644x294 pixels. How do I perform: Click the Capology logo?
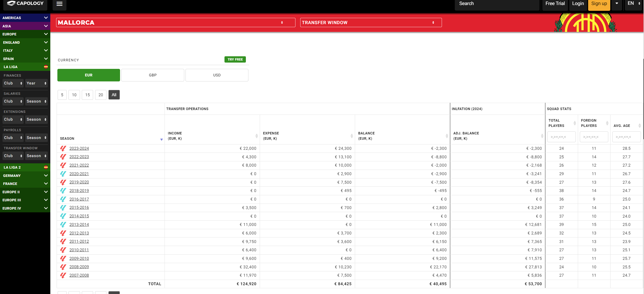25,4
